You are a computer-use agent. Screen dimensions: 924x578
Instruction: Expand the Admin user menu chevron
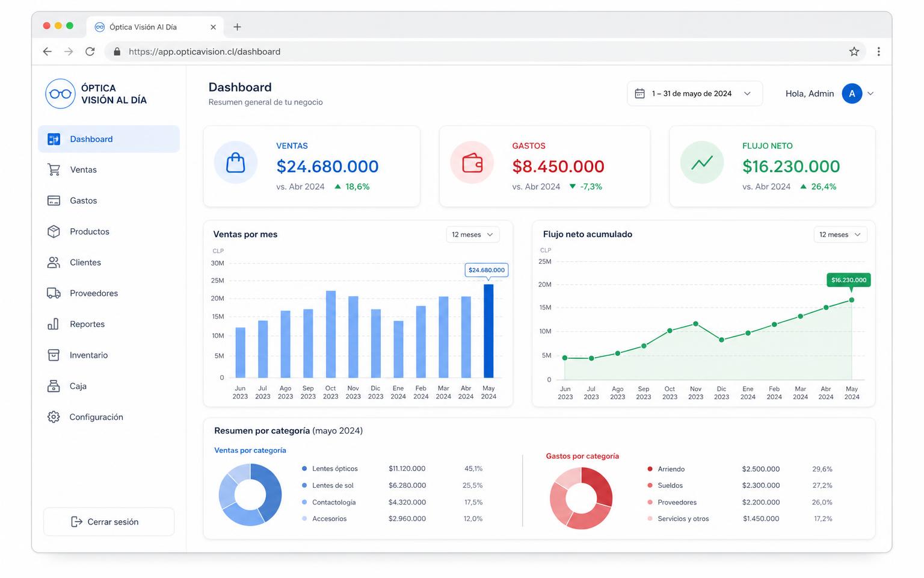click(870, 93)
